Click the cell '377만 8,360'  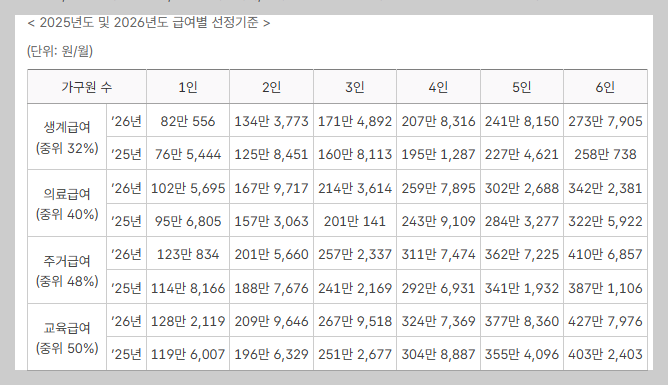[x=522, y=321]
